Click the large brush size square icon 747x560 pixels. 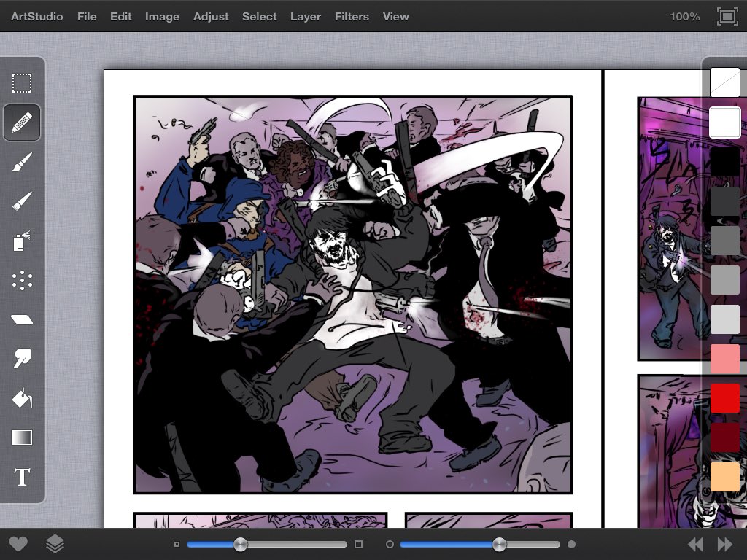point(359,544)
